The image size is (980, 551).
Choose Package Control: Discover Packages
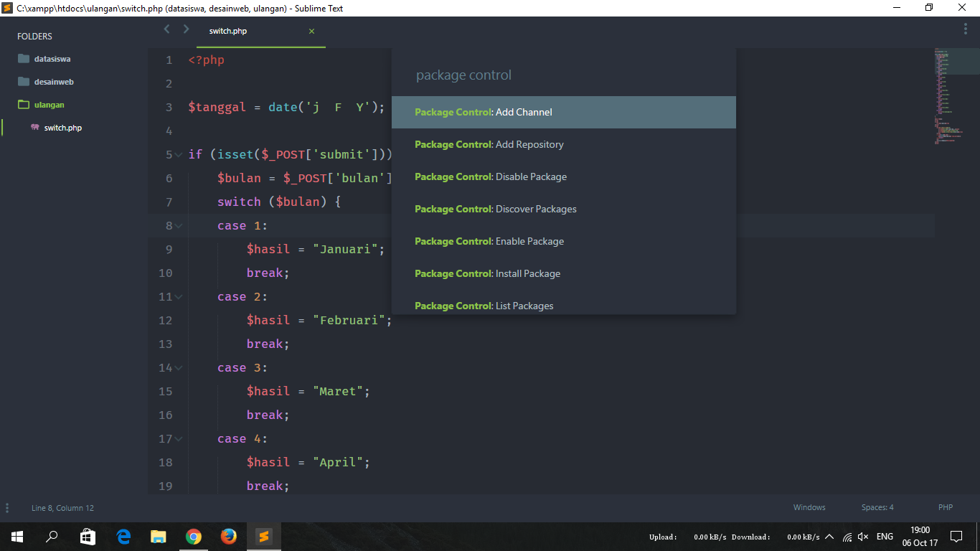click(564, 209)
